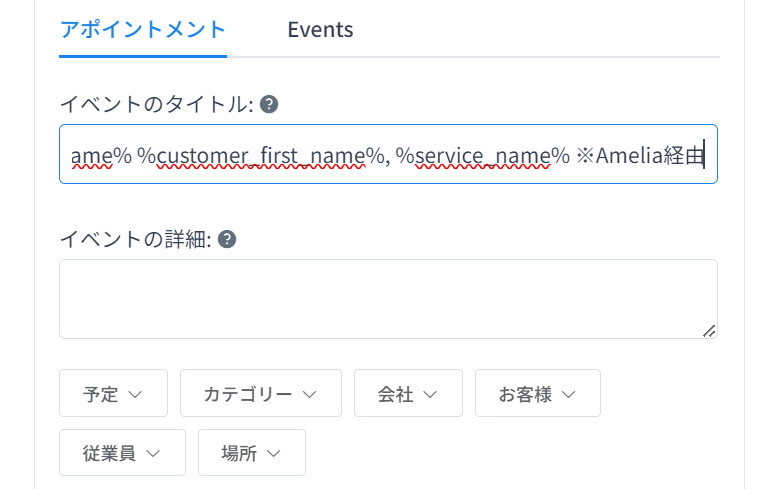Expand the お客様 placeholder dropdown
The height and width of the screenshot is (489, 780).
coord(538,393)
